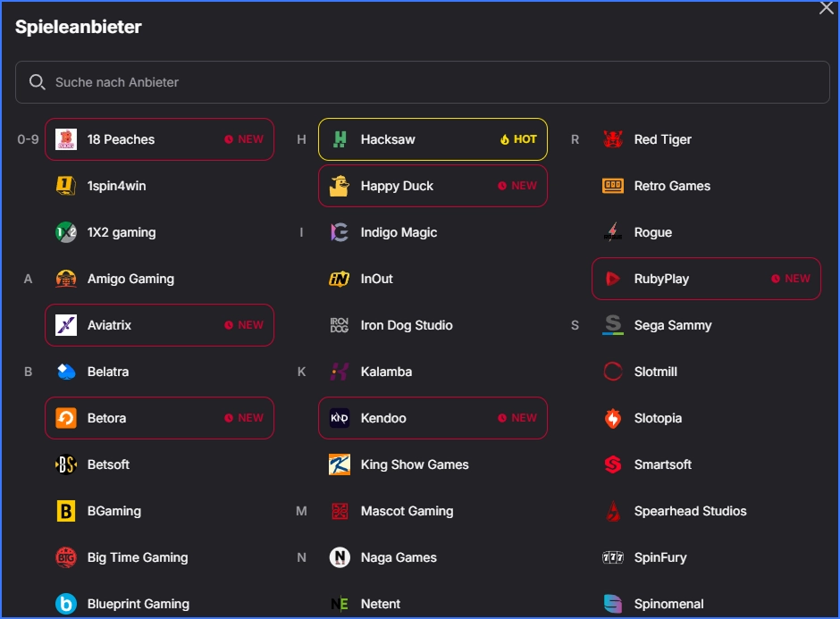Click the Betora orange logo
840x619 pixels.
(x=66, y=418)
